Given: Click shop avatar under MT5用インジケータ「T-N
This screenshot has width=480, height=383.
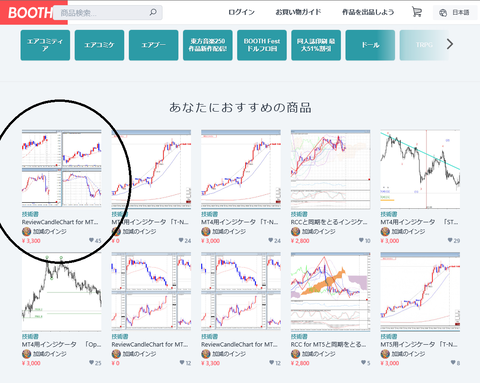Looking at the screenshot, I should [x=385, y=354].
